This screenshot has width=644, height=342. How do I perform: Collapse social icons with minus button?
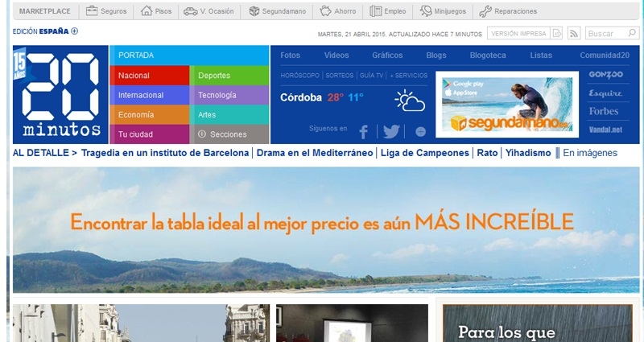(420, 131)
